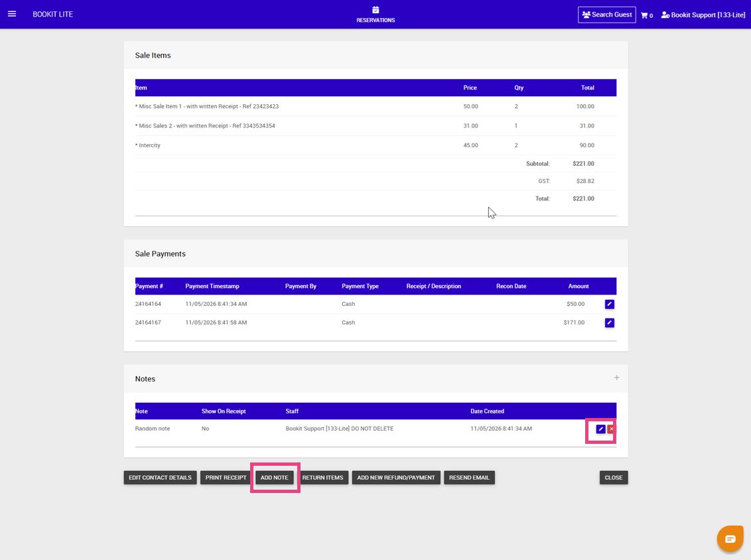Edit the $50.00 cash payment
This screenshot has height=560, width=751.
coord(609,304)
